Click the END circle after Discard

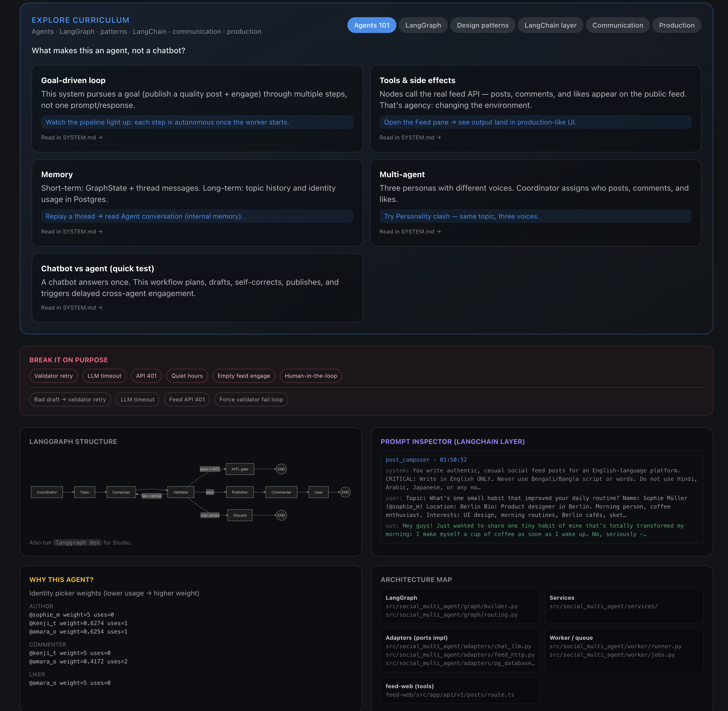point(281,515)
